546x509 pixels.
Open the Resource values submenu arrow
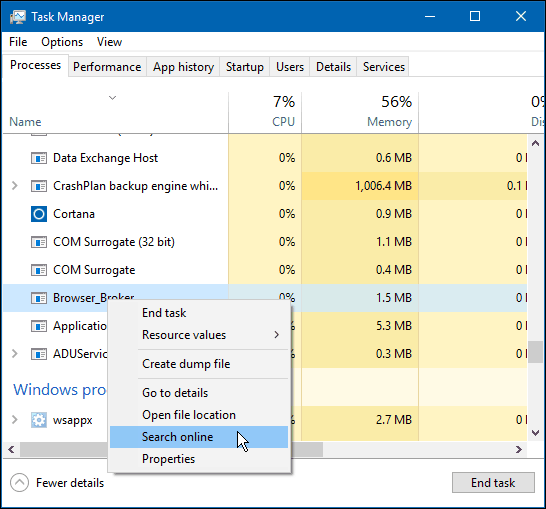pyautogui.click(x=276, y=335)
